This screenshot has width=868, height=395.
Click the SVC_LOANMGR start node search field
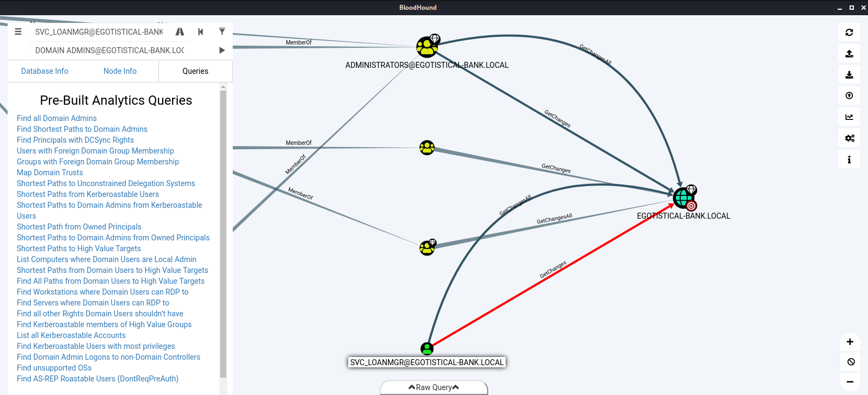[x=99, y=32]
